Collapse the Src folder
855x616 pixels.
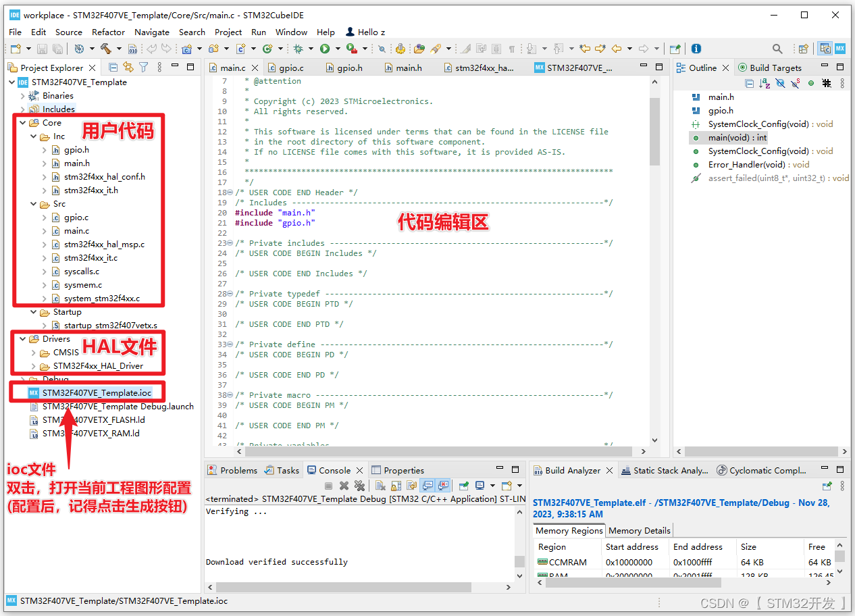[33, 204]
